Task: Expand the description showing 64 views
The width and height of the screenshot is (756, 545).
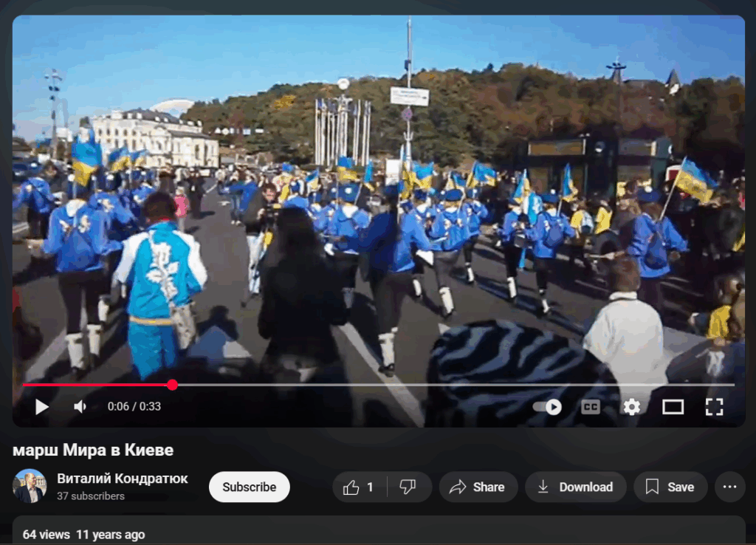Action: (x=84, y=535)
